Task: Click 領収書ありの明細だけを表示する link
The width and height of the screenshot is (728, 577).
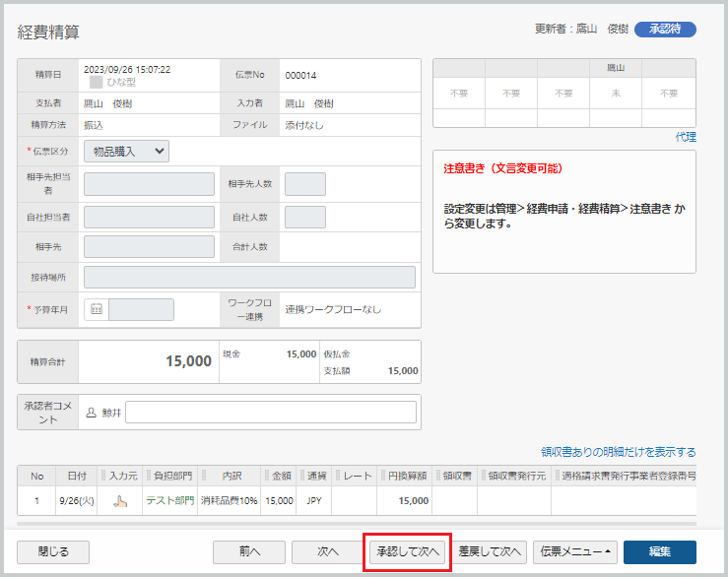Action: (618, 452)
